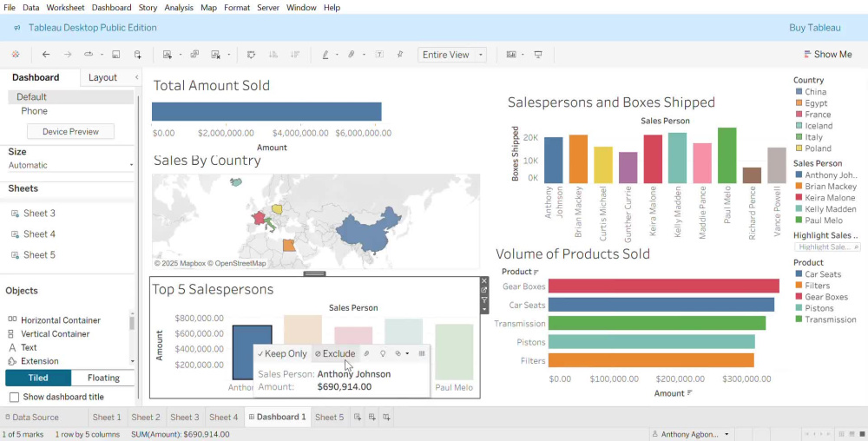The width and height of the screenshot is (868, 441).
Task: Select the Floating option
Action: 103,378
